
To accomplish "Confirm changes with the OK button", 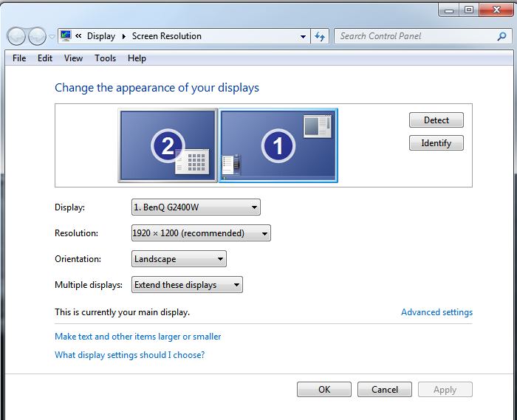I will [x=324, y=390].
